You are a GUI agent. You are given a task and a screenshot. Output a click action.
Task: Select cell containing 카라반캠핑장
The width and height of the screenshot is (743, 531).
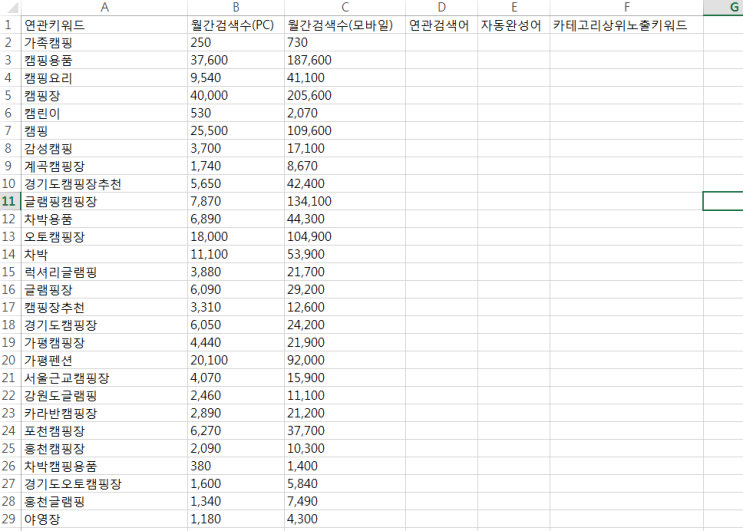click(104, 413)
